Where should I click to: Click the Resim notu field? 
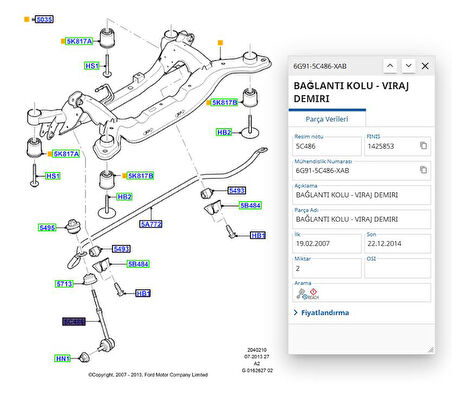(x=327, y=146)
